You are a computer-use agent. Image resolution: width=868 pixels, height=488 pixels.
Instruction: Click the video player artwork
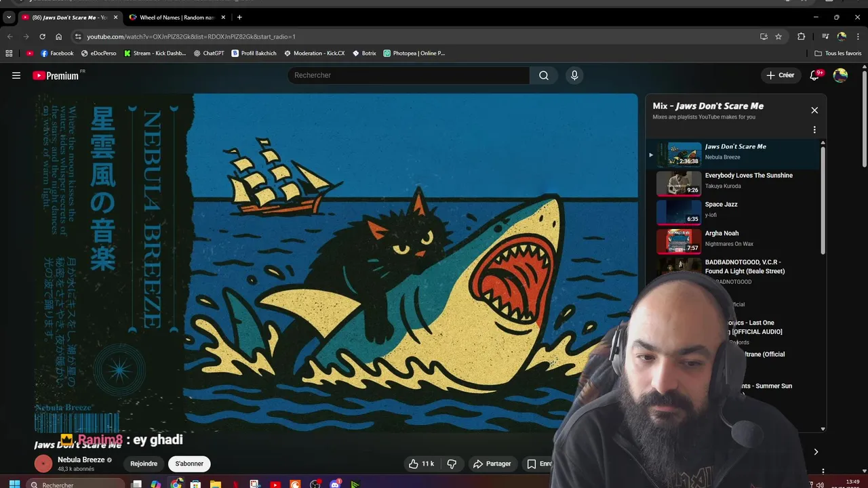[336, 263]
